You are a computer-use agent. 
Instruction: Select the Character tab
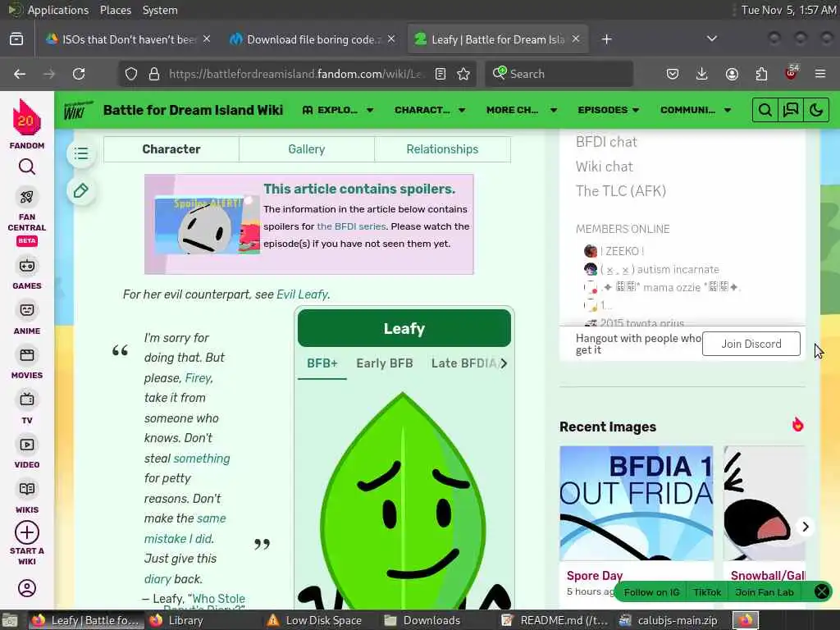click(171, 149)
